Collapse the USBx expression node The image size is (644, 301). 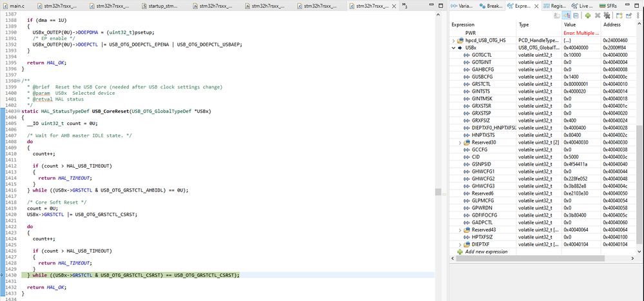click(x=453, y=48)
